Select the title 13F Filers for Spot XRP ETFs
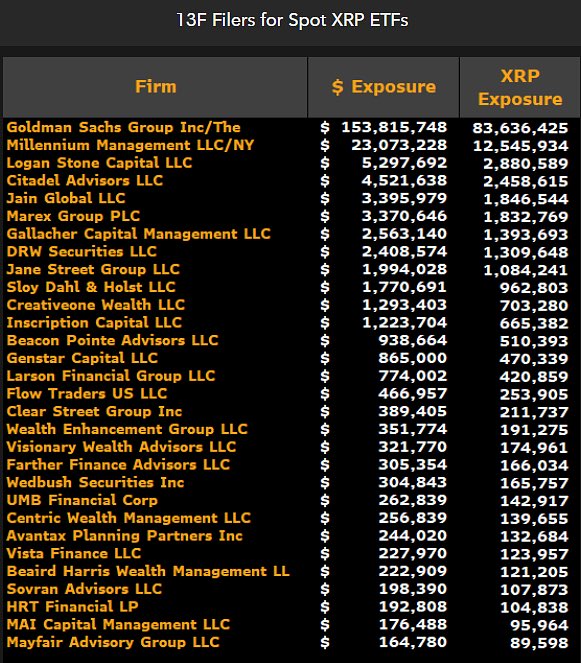This screenshot has height=663, width=581. 292,20
